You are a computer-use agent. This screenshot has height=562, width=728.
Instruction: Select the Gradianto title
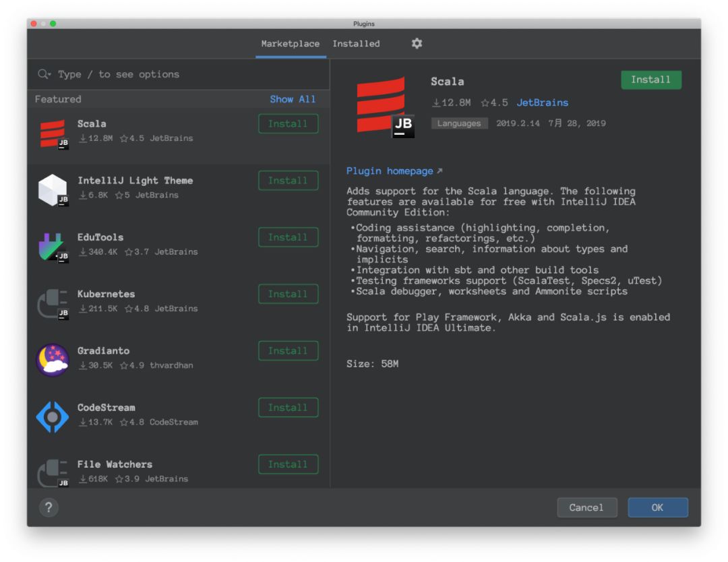point(104,351)
